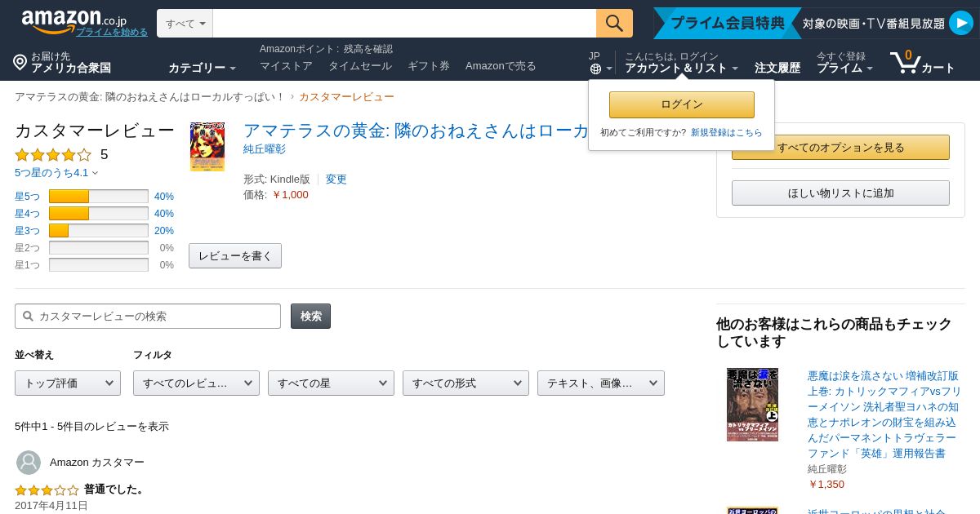Click the Amazon カスタマー reviewer name
The height and width of the screenshot is (514, 980).
tap(97, 463)
